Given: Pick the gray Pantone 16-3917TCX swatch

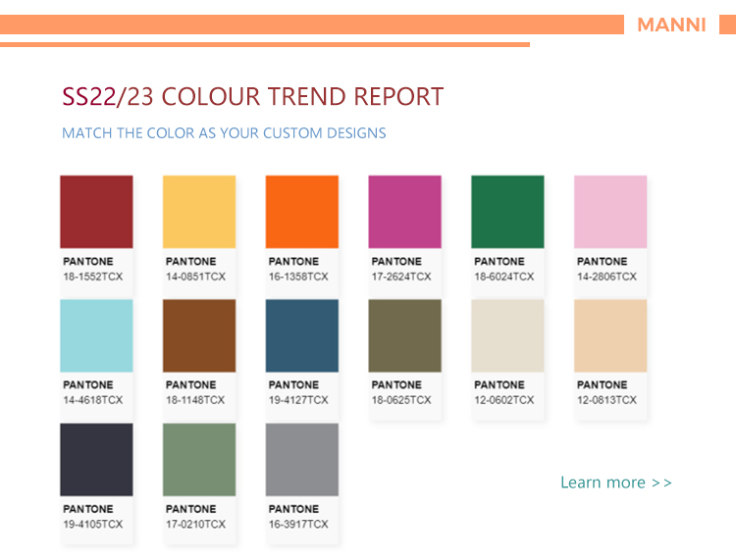Looking at the screenshot, I should [302, 459].
